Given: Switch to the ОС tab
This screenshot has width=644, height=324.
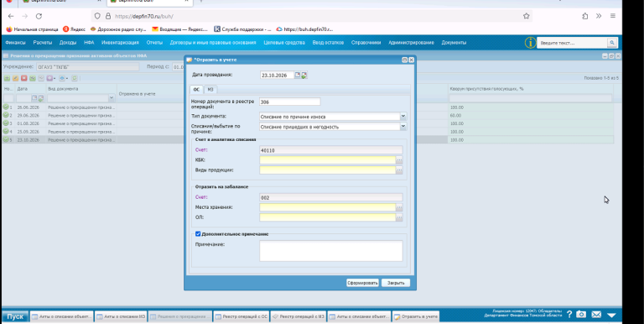Looking at the screenshot, I should 196,89.
